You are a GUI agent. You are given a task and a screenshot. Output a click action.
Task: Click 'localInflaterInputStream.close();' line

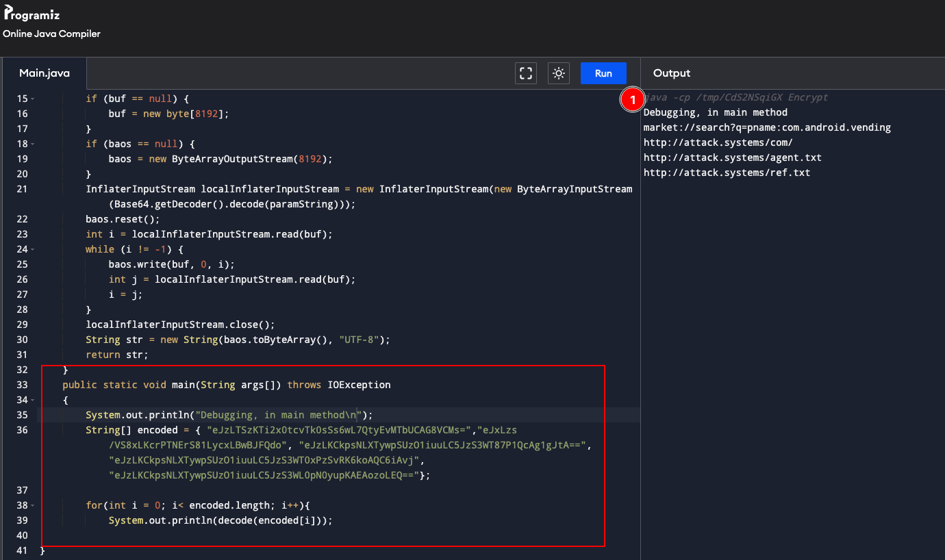click(x=180, y=324)
